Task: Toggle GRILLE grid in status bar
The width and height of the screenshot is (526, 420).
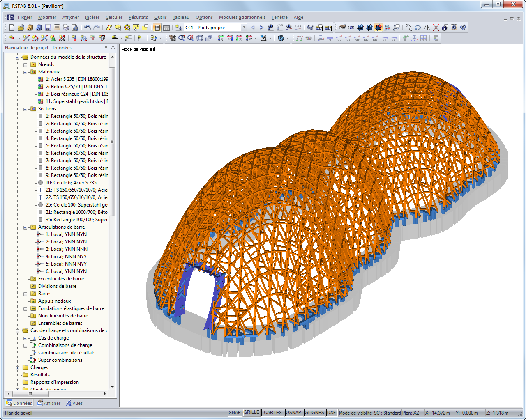Action: click(x=251, y=413)
